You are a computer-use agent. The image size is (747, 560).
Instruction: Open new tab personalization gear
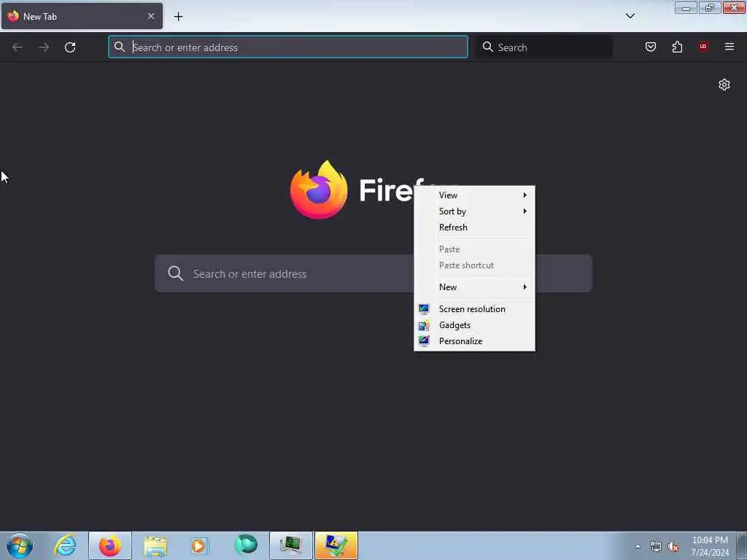(x=724, y=85)
